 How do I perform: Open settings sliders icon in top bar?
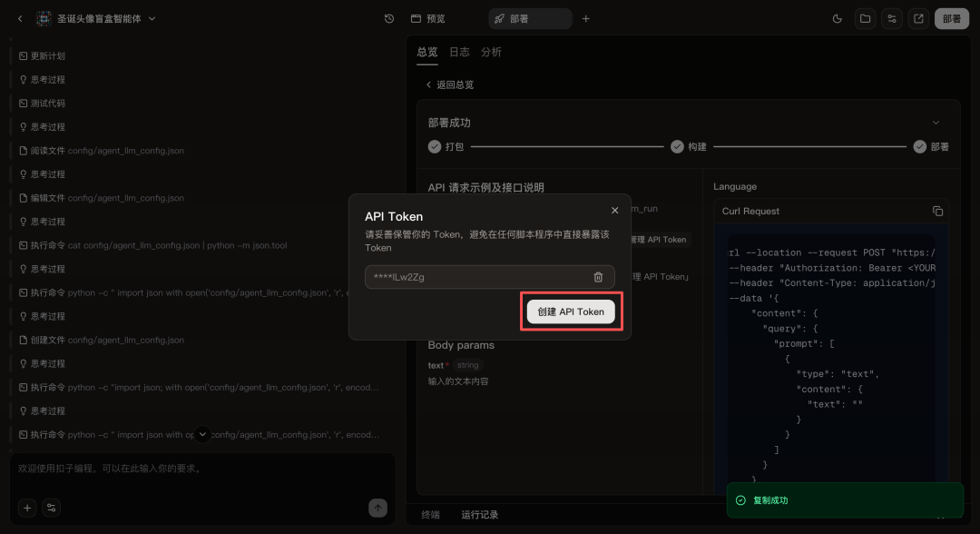[892, 18]
